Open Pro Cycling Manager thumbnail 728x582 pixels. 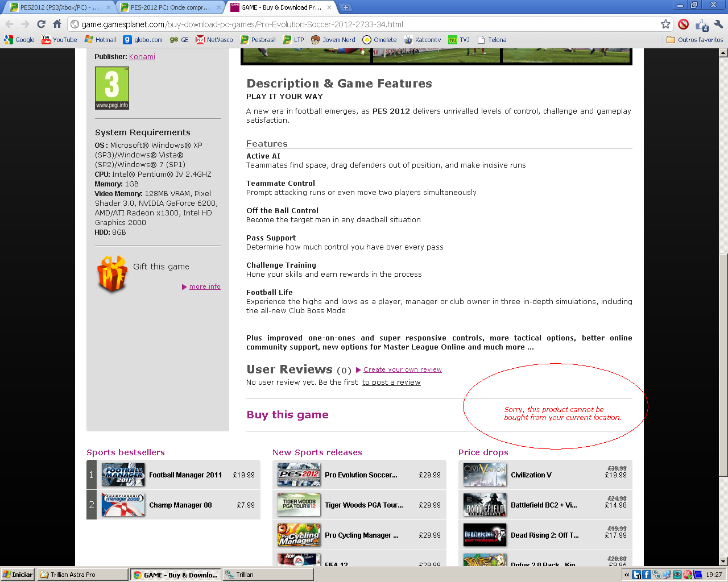(299, 535)
